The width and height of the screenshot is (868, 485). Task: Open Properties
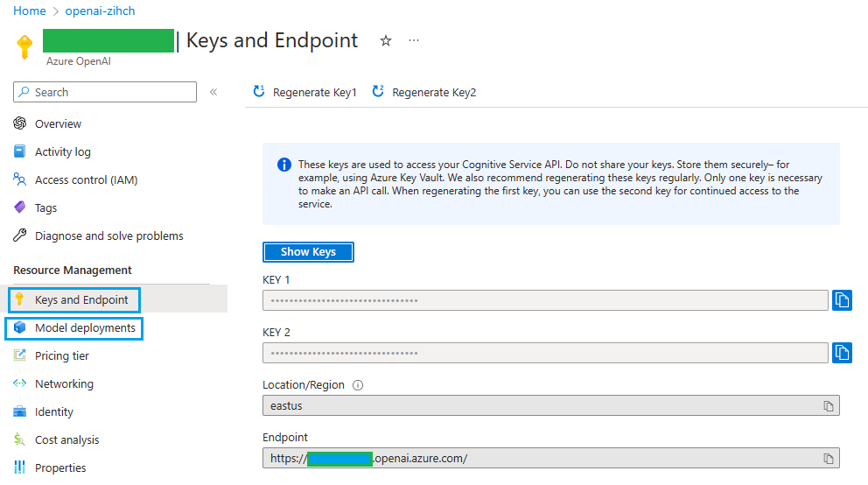[60, 467]
